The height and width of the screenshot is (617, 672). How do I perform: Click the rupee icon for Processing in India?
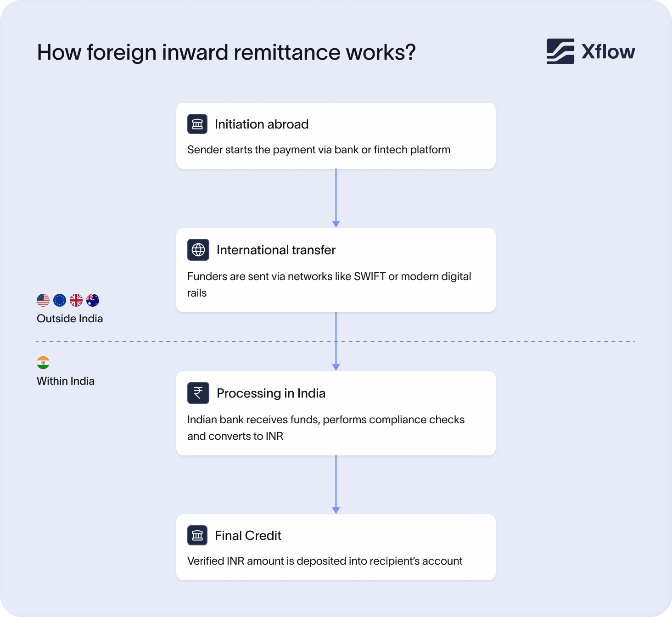pyautogui.click(x=198, y=393)
